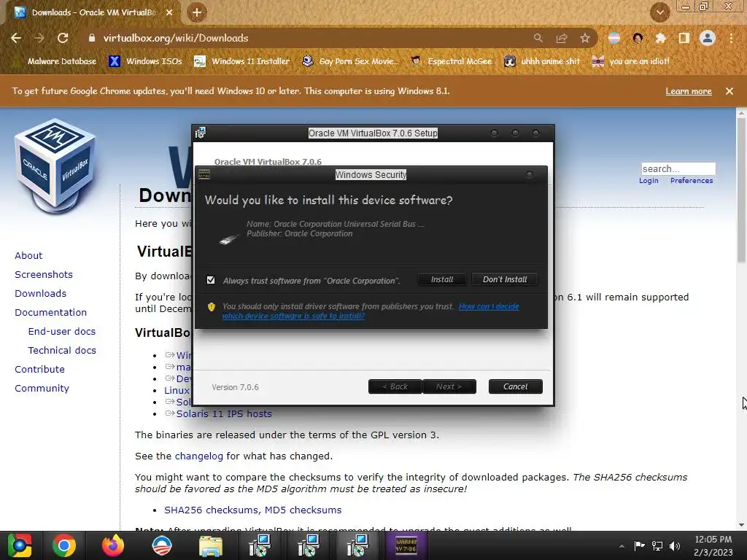Open the changelog link
747x560 pixels.
pyautogui.click(x=198, y=456)
